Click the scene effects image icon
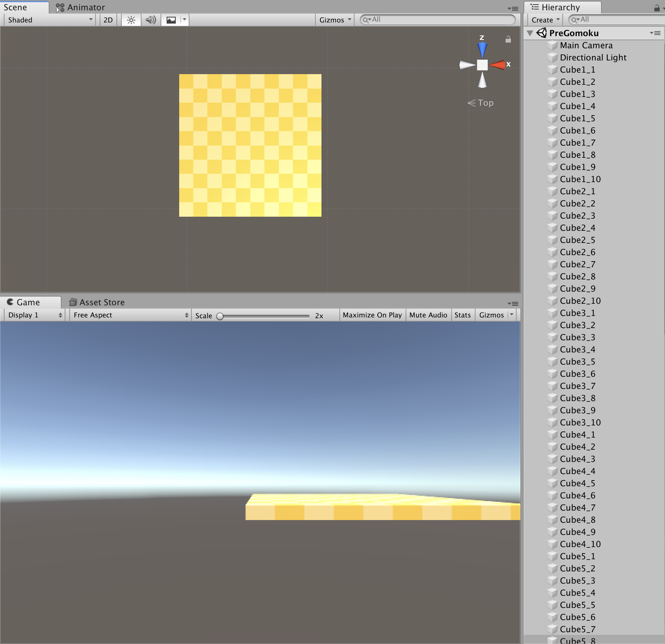This screenshot has height=644, width=665. click(171, 20)
